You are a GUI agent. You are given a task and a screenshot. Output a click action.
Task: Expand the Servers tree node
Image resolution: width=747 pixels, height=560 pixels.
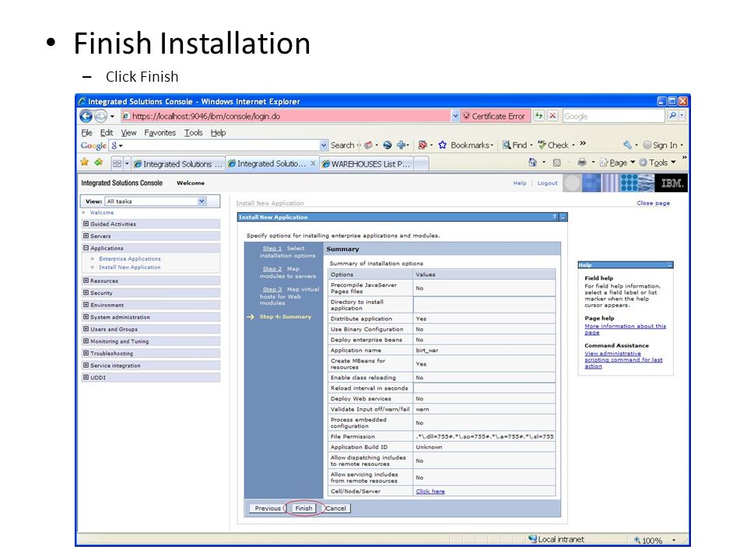86,235
